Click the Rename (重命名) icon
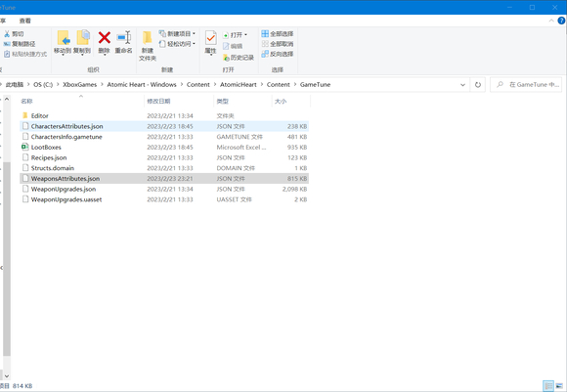567x392 pixels. (124, 37)
